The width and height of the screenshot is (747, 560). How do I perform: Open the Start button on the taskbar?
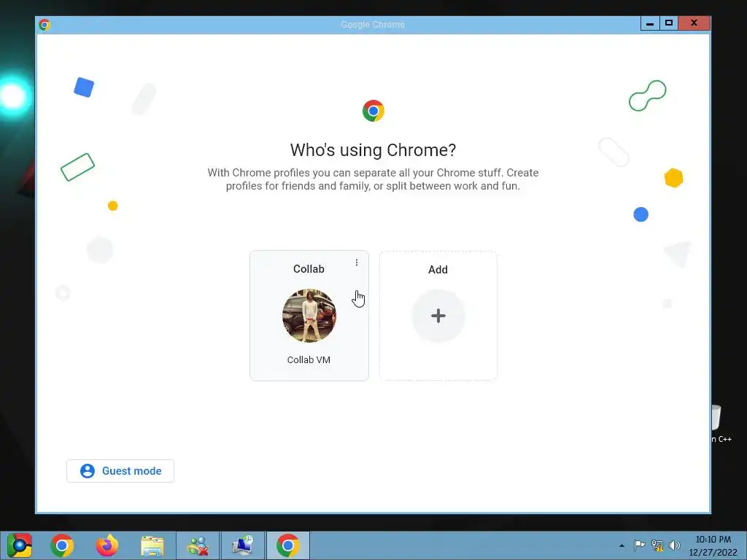pyautogui.click(x=20, y=545)
